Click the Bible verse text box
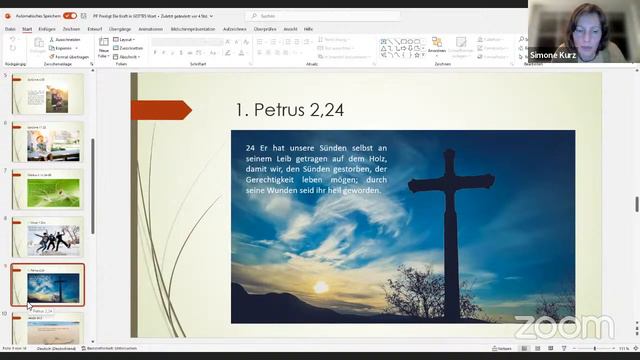Screen dimensions: 640x360 pyautogui.click(x=316, y=169)
